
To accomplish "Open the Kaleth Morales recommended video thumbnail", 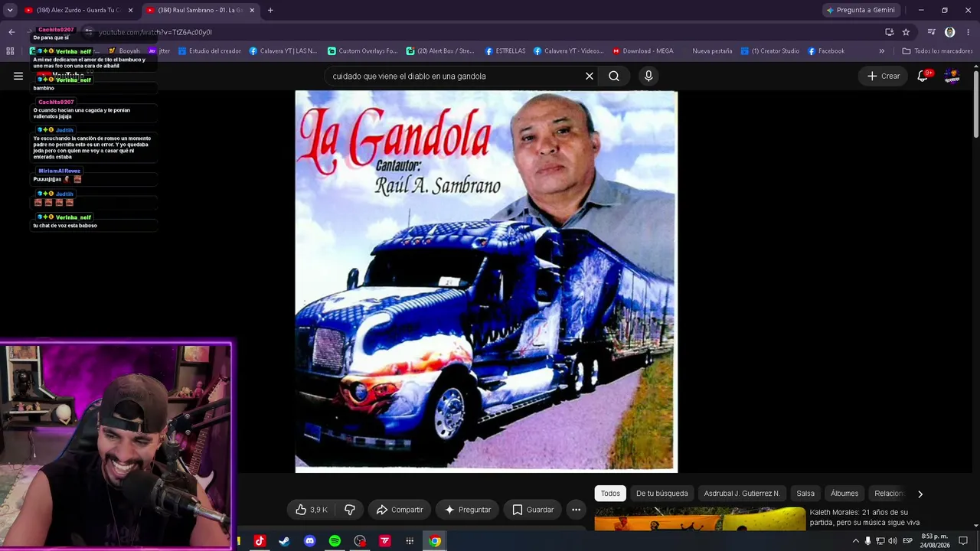I will pos(700,519).
